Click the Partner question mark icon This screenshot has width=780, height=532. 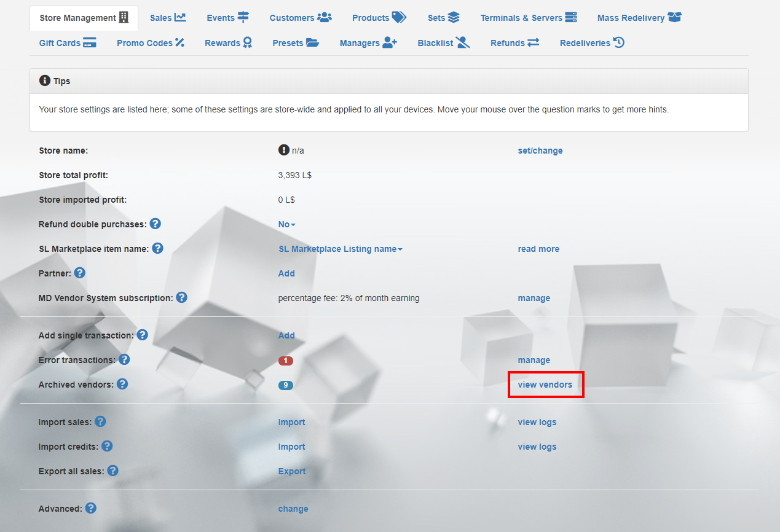pyautogui.click(x=80, y=273)
